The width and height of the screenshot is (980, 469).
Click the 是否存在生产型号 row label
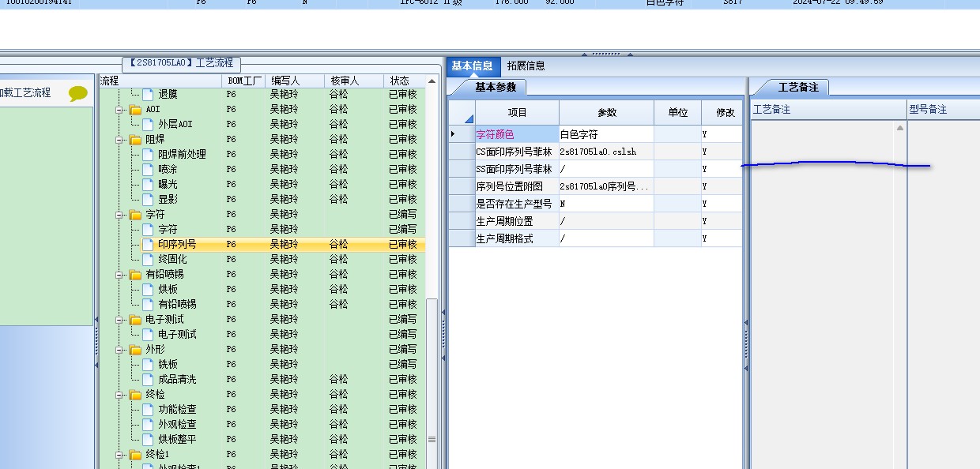pos(517,204)
